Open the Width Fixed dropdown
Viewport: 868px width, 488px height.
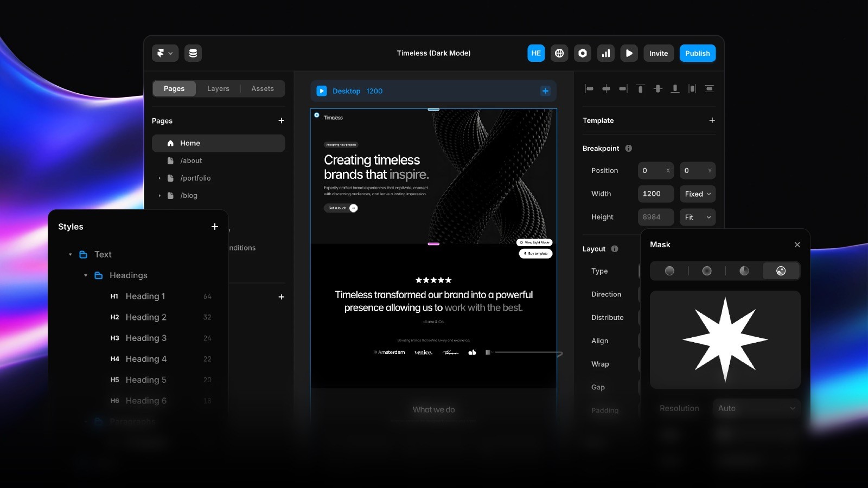click(698, 194)
